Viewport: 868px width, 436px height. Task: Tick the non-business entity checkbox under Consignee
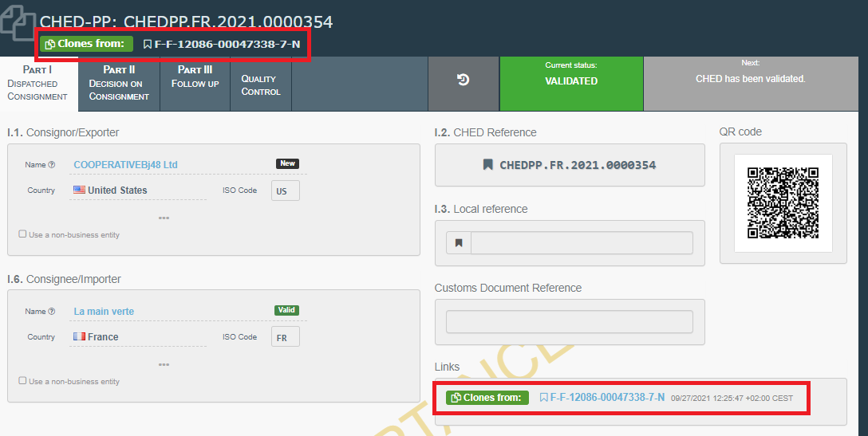pos(22,381)
